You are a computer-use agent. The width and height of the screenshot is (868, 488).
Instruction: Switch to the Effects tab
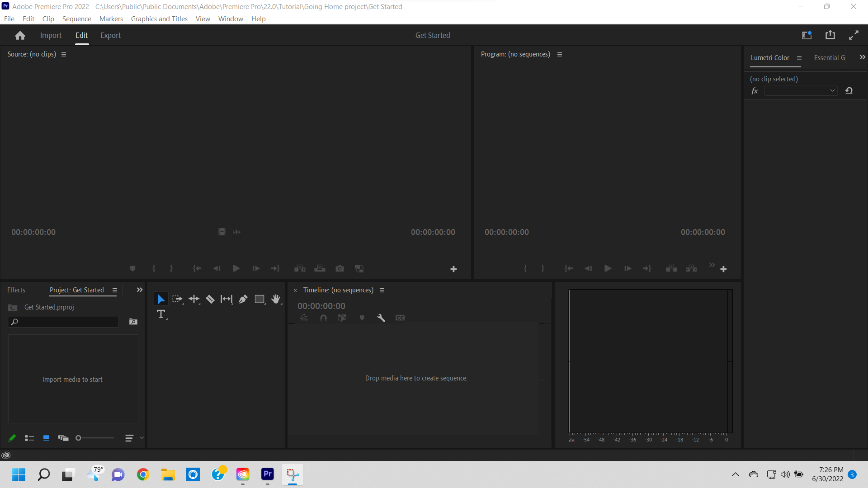click(x=16, y=290)
